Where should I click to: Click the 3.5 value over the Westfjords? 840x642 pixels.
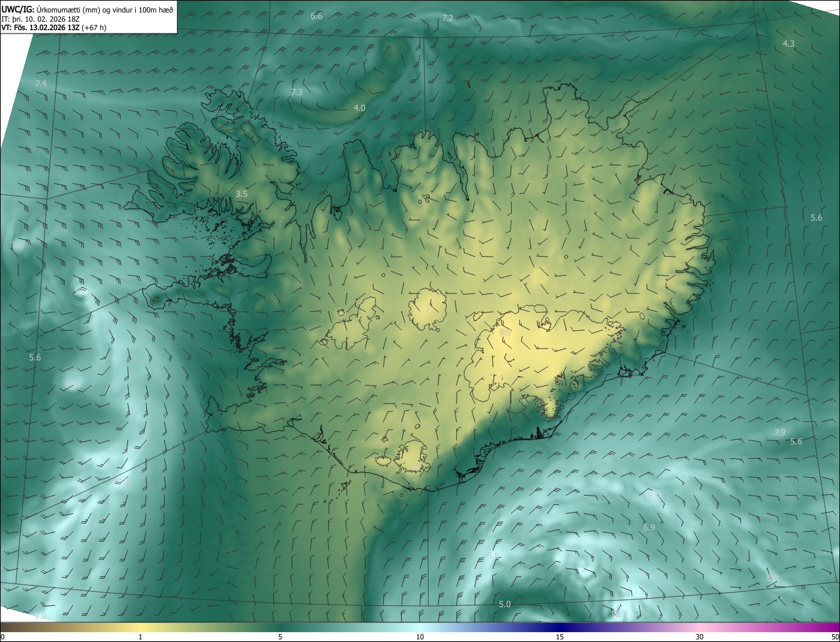pyautogui.click(x=241, y=194)
